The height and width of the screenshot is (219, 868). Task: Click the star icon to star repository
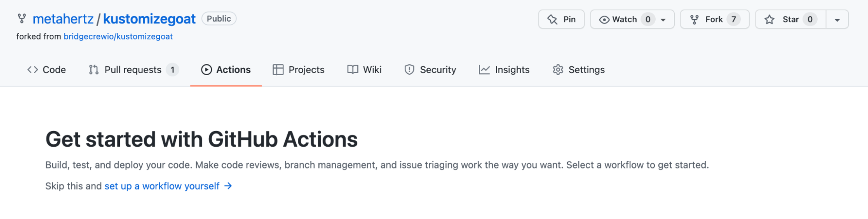click(x=769, y=20)
